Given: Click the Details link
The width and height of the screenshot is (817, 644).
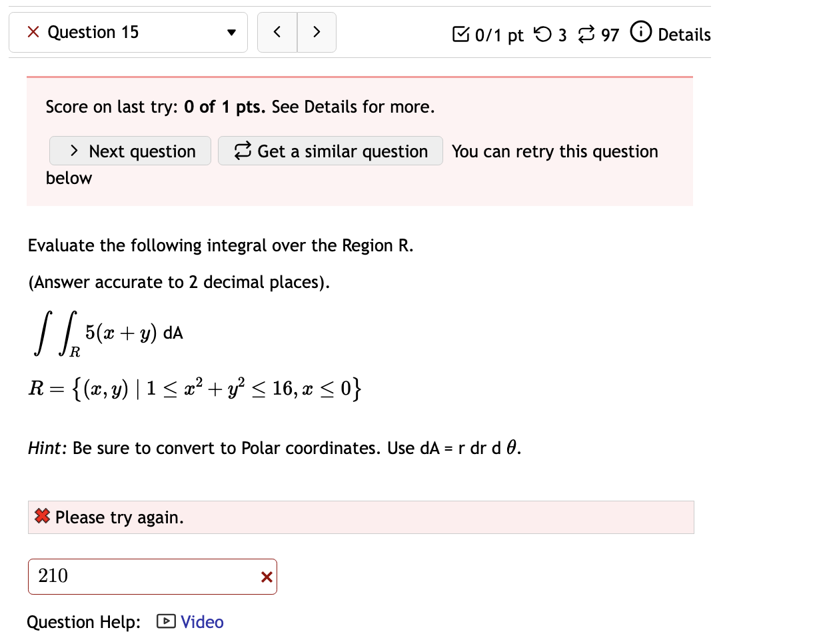Looking at the screenshot, I should 683,34.
